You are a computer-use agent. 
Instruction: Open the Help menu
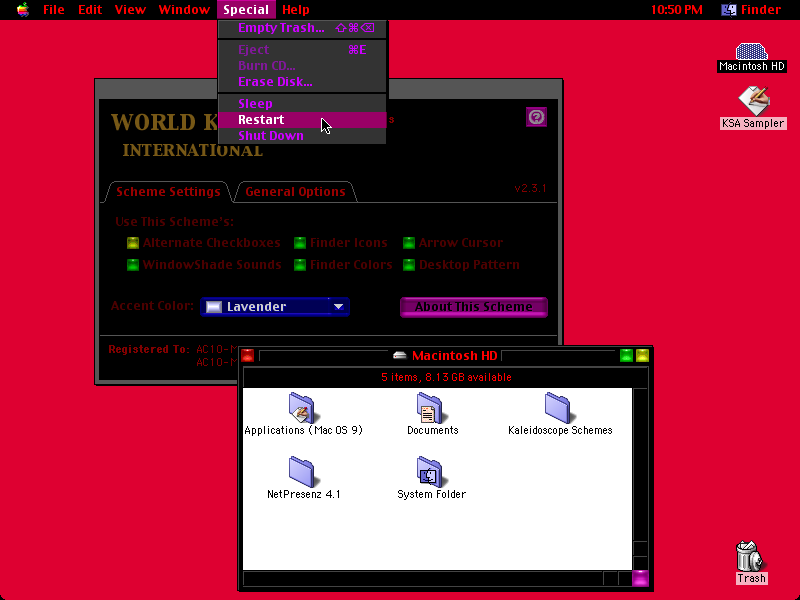(296, 10)
